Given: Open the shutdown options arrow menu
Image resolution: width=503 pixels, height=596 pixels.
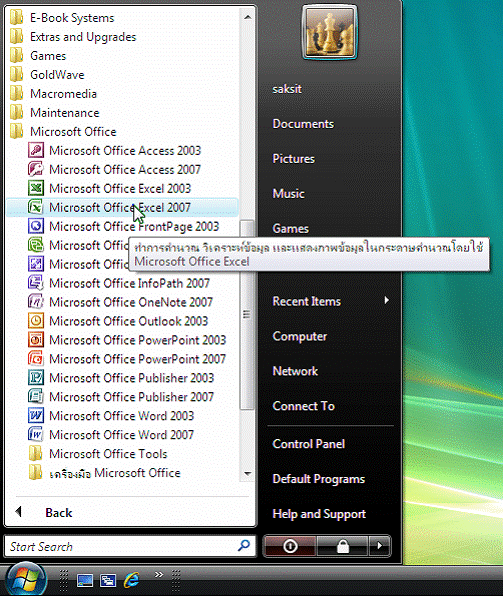Looking at the screenshot, I should (379, 546).
